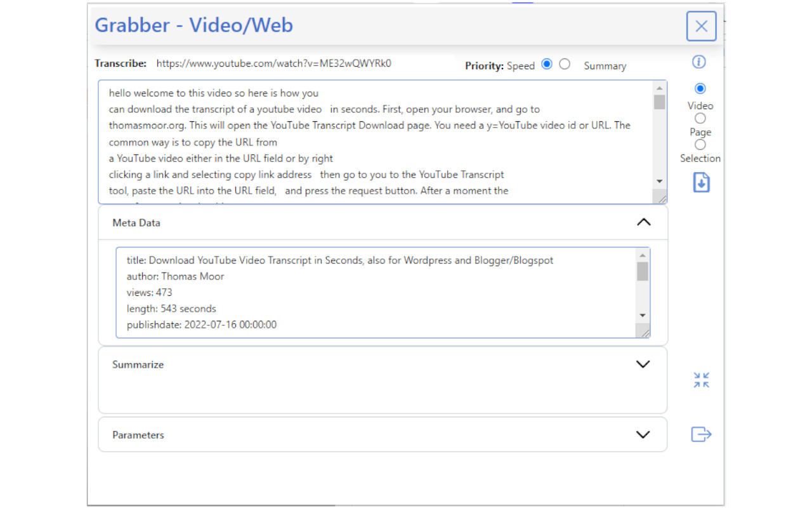Collapse the Meta Data section chevron
Viewport: 812px width, 508px height.
(643, 222)
